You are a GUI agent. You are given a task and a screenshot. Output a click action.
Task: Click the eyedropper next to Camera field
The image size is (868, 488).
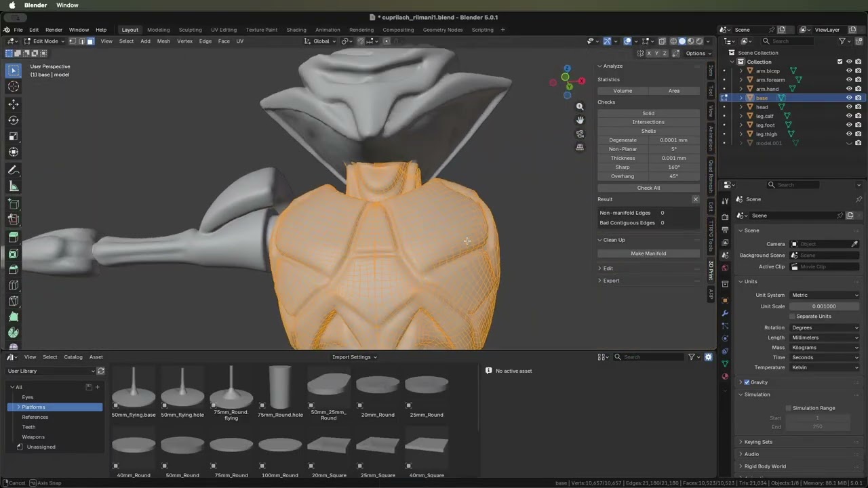pos(854,244)
